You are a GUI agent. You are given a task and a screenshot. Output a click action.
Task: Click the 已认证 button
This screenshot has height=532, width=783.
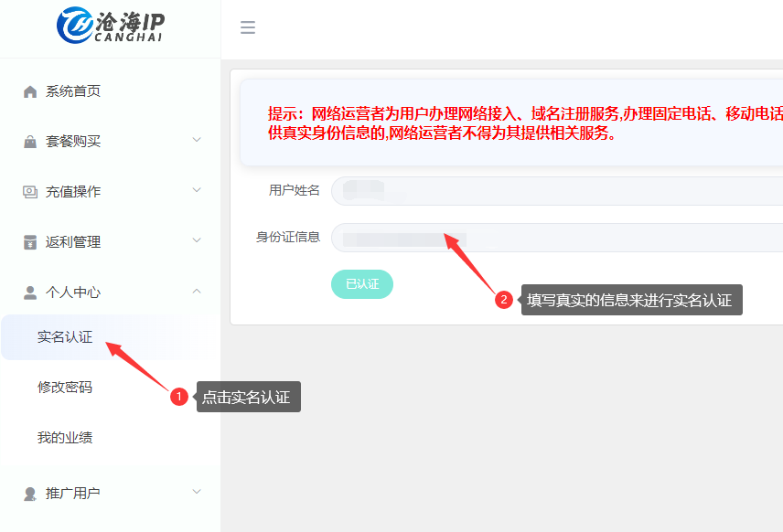tap(361, 284)
